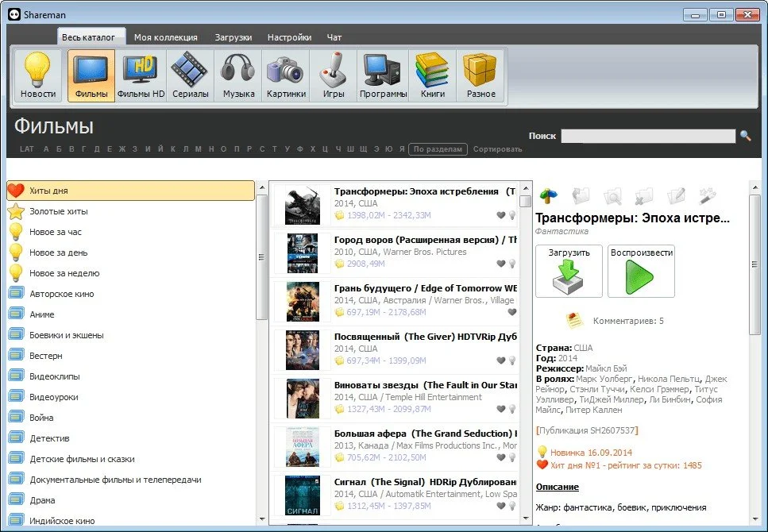Click the Воспроизвести play button
Screen dimensions: 768x532
(641, 271)
